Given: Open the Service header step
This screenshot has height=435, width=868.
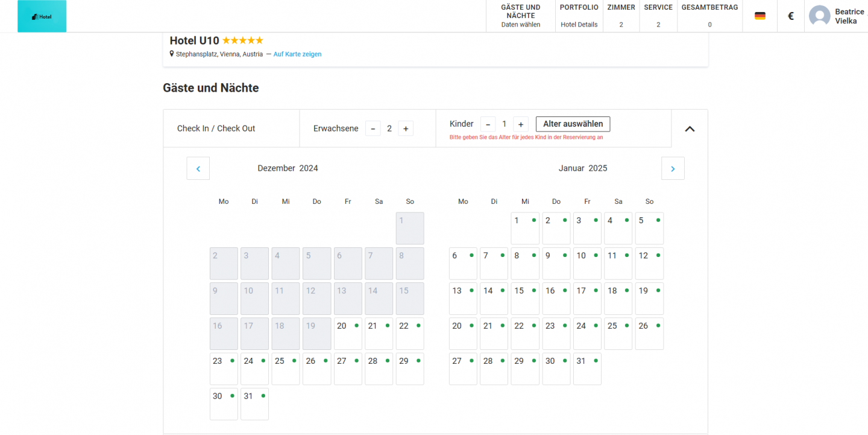Looking at the screenshot, I should pos(658,16).
